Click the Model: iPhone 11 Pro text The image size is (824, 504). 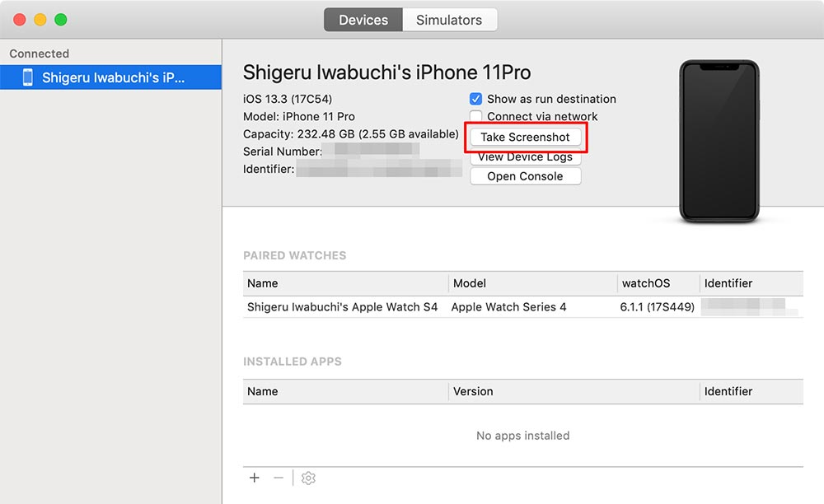pyautogui.click(x=298, y=116)
